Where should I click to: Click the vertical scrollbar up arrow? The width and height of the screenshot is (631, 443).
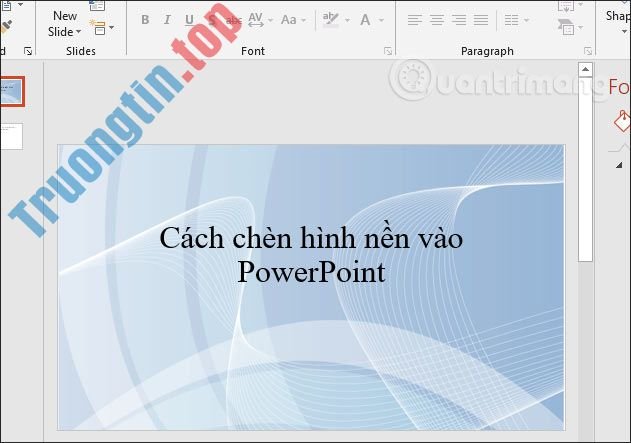(x=585, y=70)
